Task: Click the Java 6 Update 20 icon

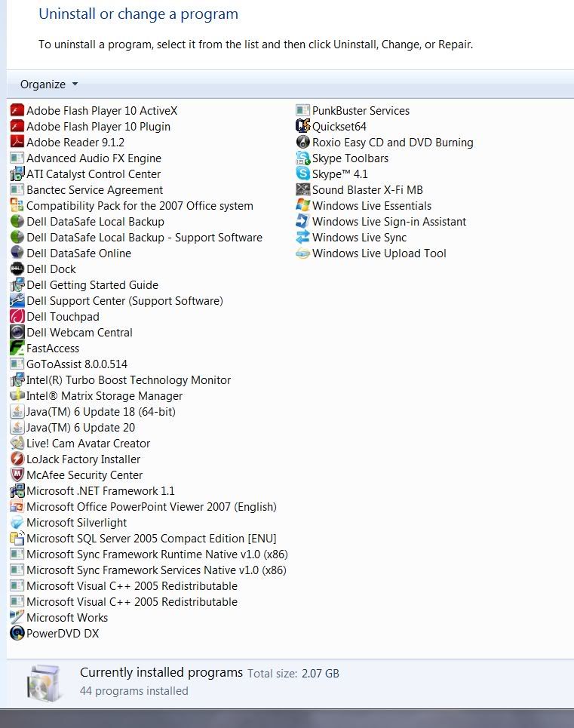Action: coord(17,427)
